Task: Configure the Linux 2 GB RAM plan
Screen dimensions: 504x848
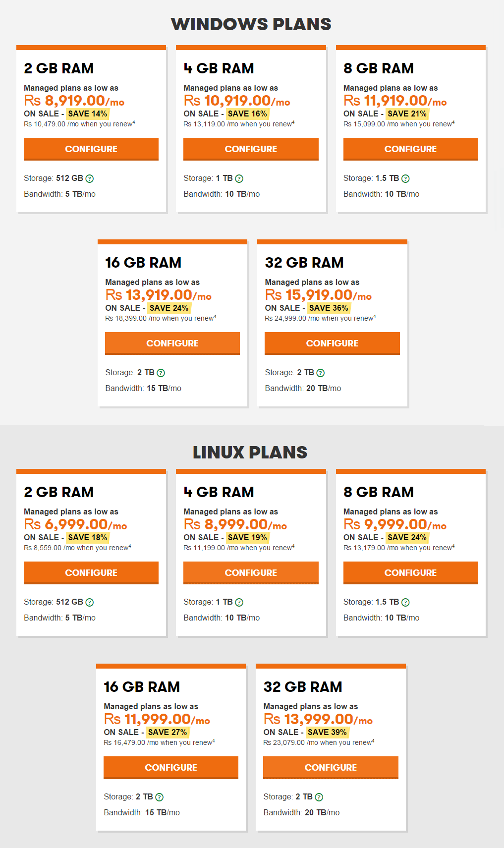Action: [x=91, y=572]
